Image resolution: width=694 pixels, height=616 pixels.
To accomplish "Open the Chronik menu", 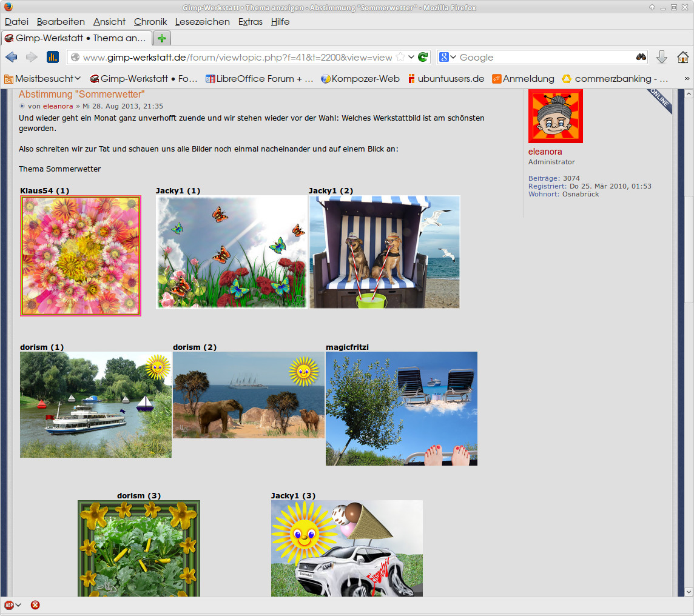I will click(x=150, y=22).
